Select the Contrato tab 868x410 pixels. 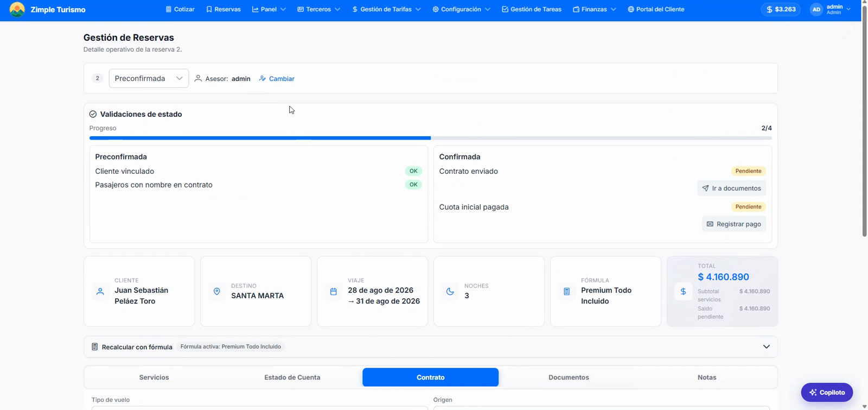(x=431, y=377)
